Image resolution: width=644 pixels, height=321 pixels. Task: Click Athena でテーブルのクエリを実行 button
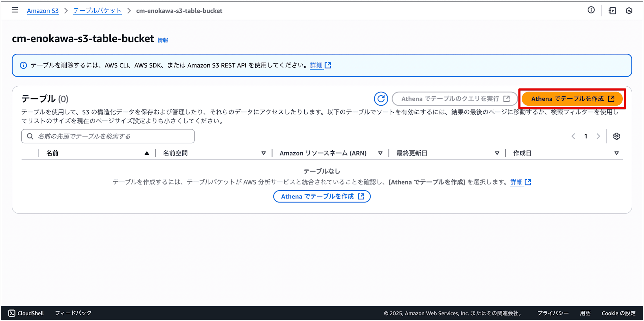[x=455, y=99]
